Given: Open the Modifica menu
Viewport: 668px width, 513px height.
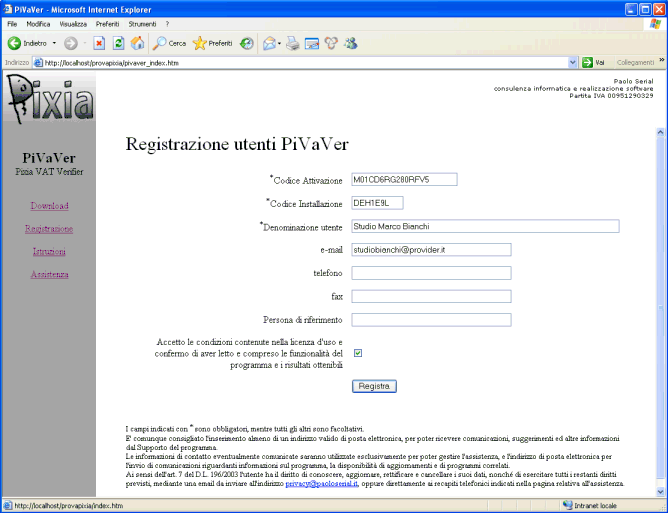Looking at the screenshot, I should pyautogui.click(x=38, y=24).
